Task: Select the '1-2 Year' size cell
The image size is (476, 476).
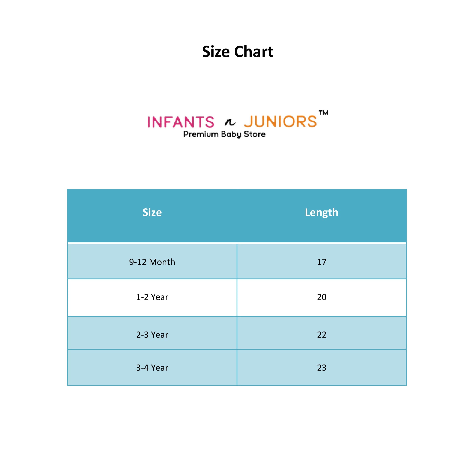Action: coord(152,297)
